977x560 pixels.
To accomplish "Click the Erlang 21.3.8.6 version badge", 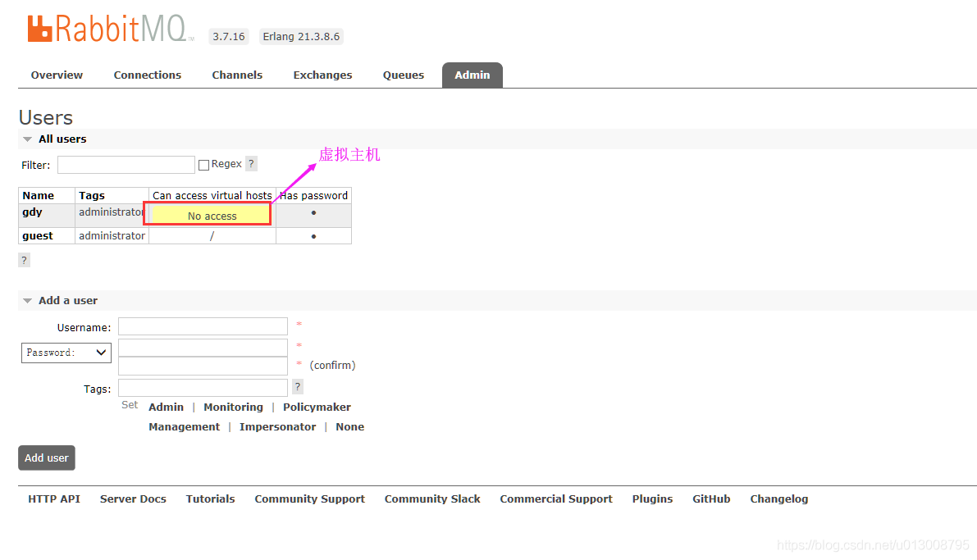I will pos(301,36).
